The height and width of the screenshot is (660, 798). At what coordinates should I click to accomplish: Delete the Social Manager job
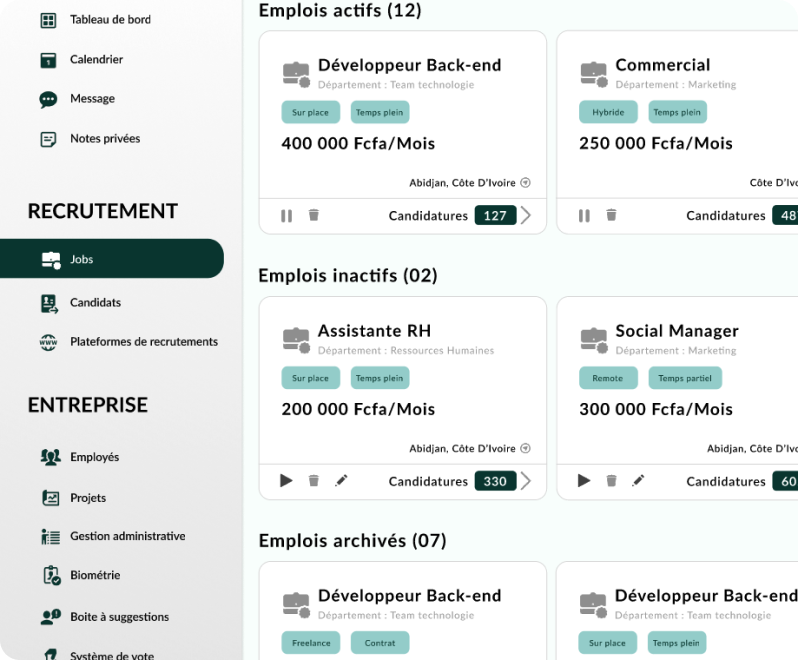click(611, 480)
